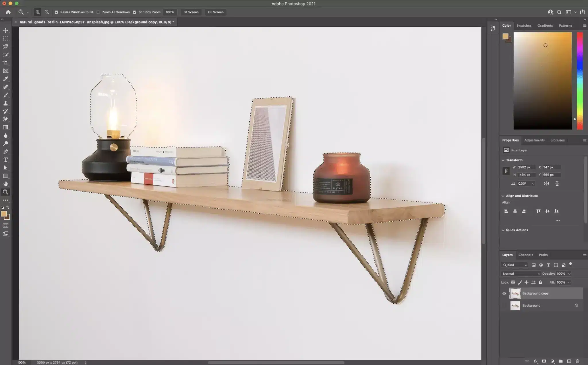Viewport: 588px width, 365px height.
Task: Click the Fit Screen button
Action: click(x=191, y=12)
